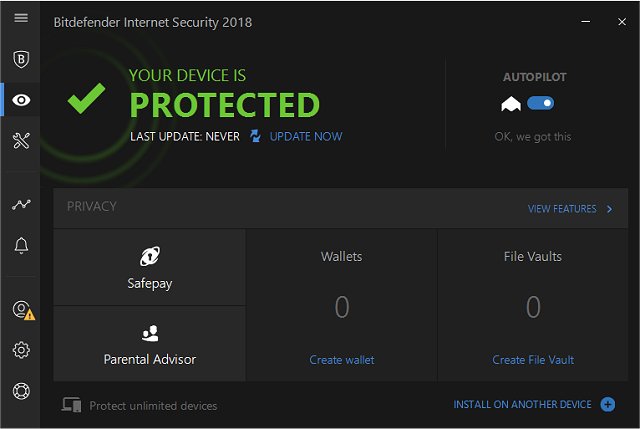
Task: Toggle the Autopilot switch
Action: pyautogui.click(x=540, y=103)
